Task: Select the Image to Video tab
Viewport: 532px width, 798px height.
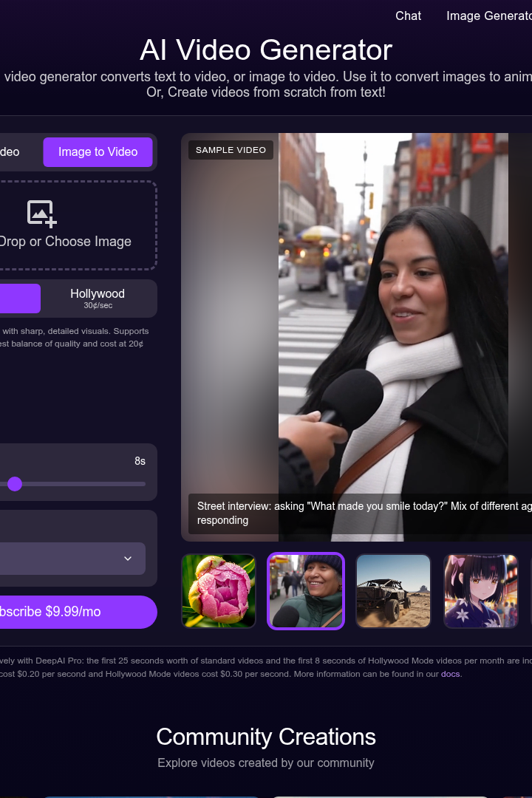Action: pos(98,151)
